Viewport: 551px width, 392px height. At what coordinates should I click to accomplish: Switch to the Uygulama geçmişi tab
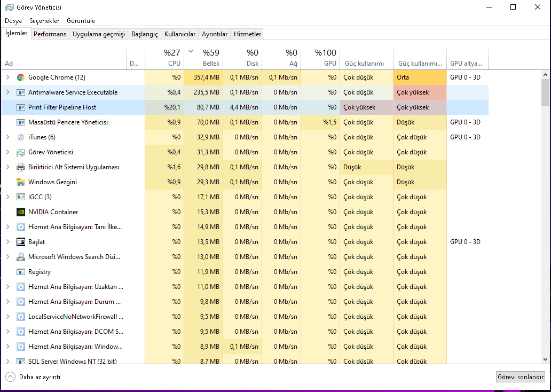[99, 34]
